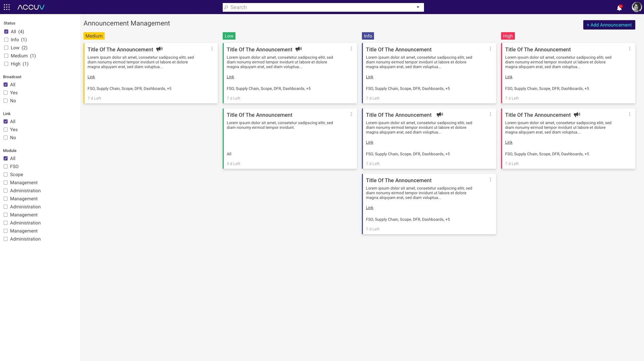Open the three-dot menu on the Info megaphone card

click(x=490, y=114)
